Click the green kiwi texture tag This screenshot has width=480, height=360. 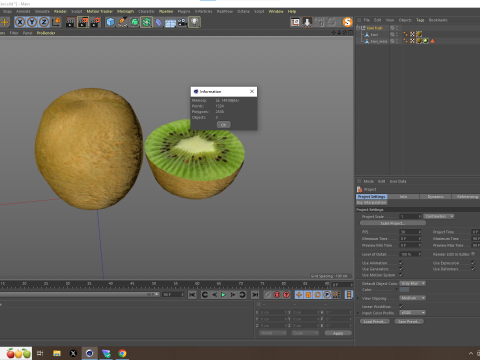coord(426,41)
